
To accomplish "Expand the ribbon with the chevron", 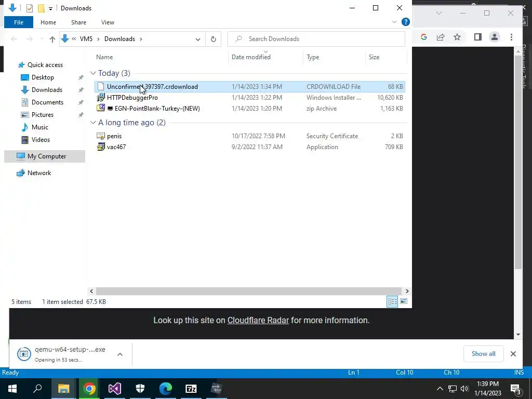I will (394, 22).
